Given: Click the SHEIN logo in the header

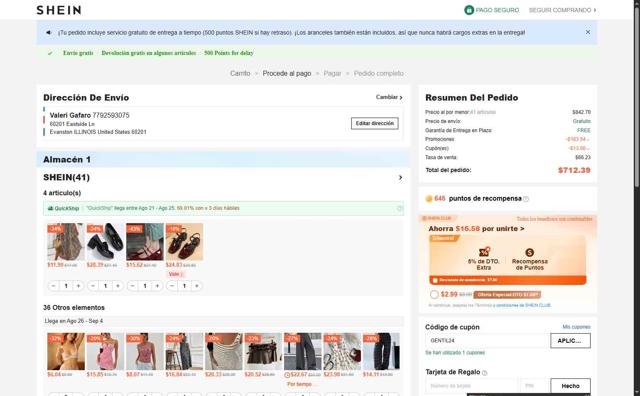Looking at the screenshot, I should pyautogui.click(x=59, y=10).
